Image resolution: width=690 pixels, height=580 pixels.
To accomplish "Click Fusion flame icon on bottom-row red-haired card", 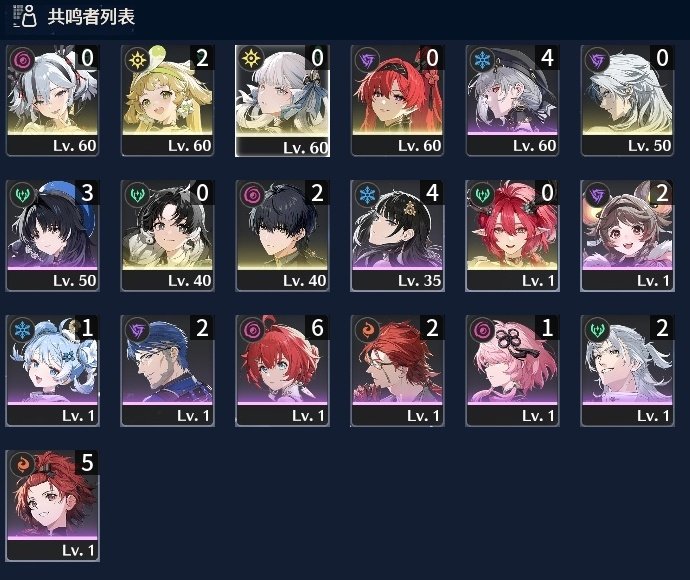I will [x=22, y=464].
